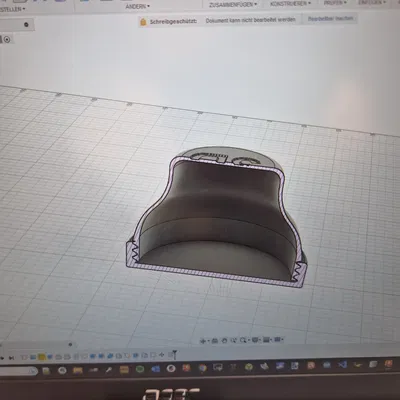Click the taskbar search box
This screenshot has width=400, height=400.
(18, 371)
